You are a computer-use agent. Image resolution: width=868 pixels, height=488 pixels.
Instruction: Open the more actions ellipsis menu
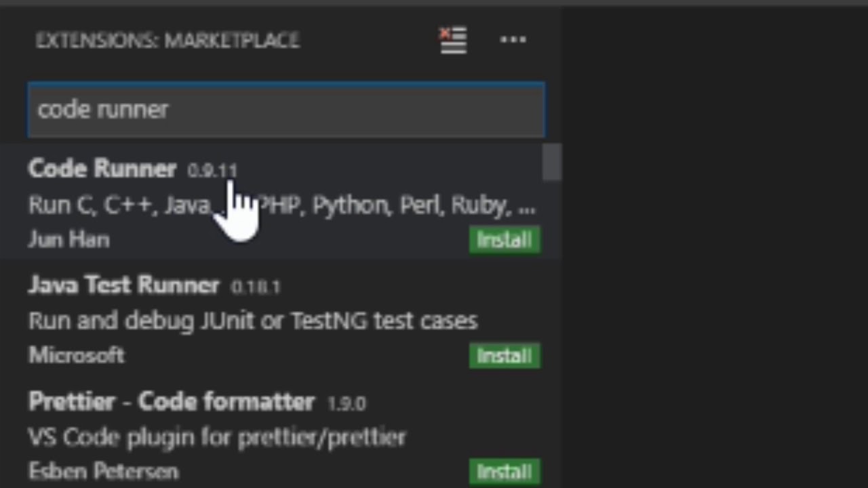coord(513,40)
